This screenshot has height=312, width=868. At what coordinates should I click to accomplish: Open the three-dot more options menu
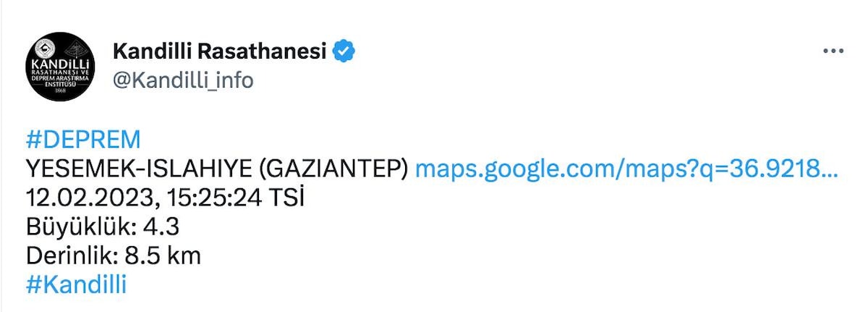tap(833, 52)
